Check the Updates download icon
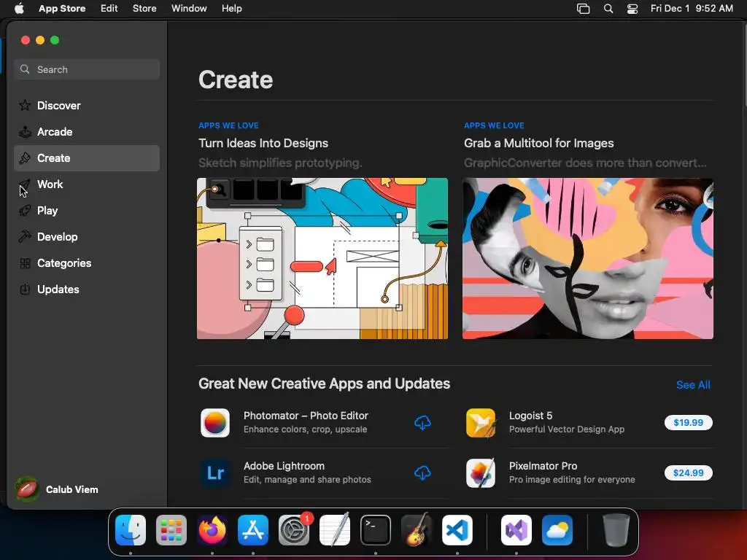Screen dimensions: 747x560 [x=25, y=289]
